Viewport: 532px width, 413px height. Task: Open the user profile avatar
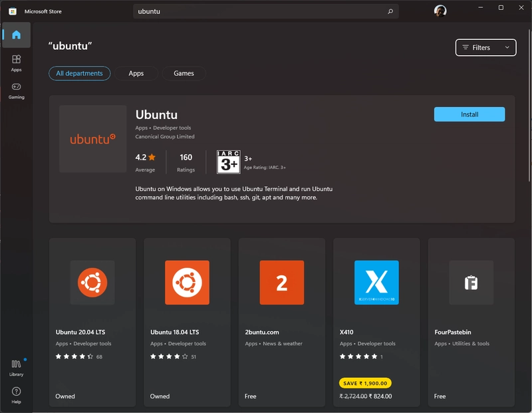tap(440, 11)
